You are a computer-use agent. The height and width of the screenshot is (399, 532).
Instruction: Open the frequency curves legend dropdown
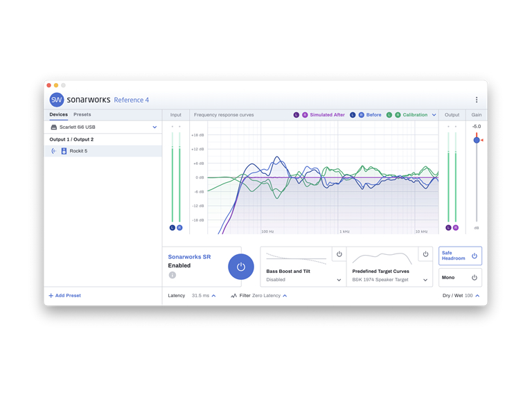click(x=434, y=115)
